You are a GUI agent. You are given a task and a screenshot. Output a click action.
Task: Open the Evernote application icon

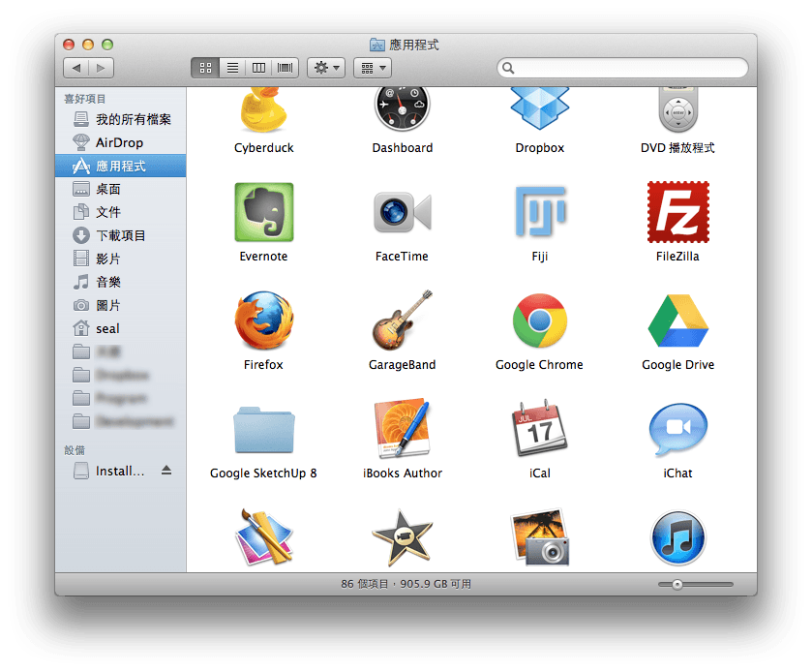[264, 212]
